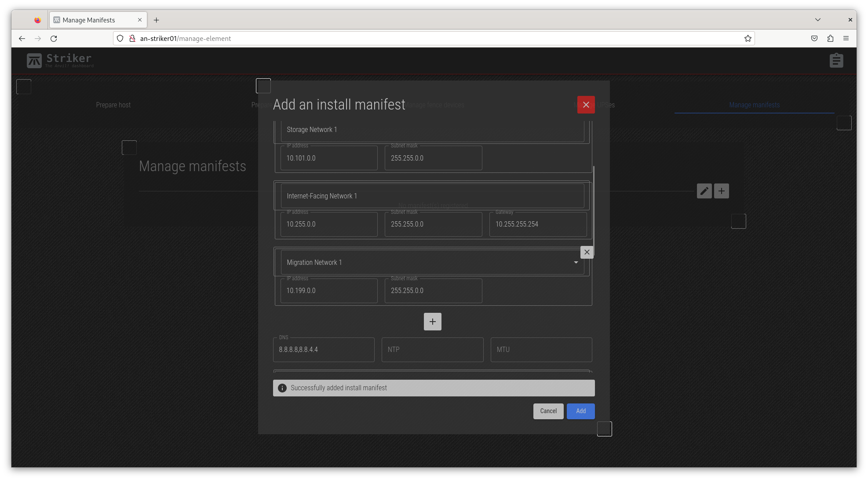Bookmark this page with star icon

point(748,38)
